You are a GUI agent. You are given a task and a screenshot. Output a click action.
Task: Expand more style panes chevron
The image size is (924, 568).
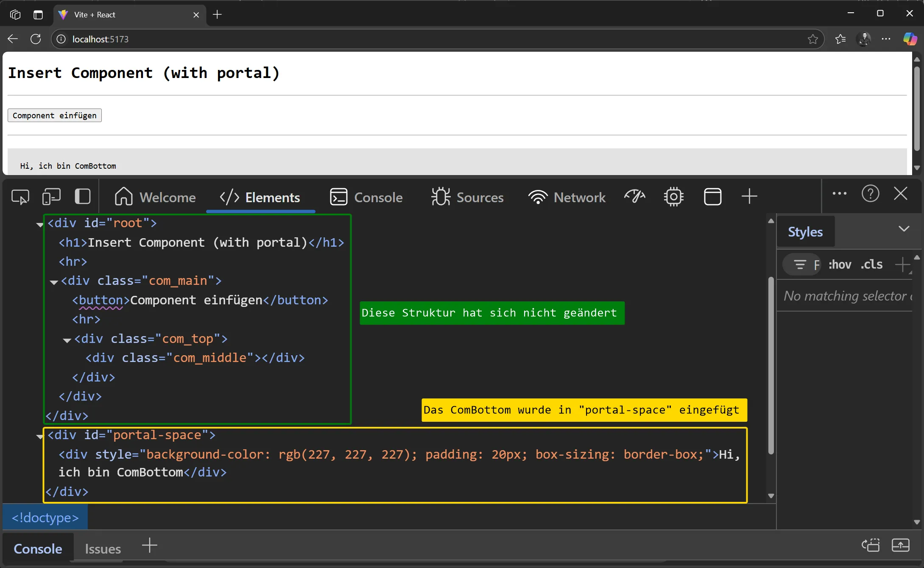(x=904, y=229)
